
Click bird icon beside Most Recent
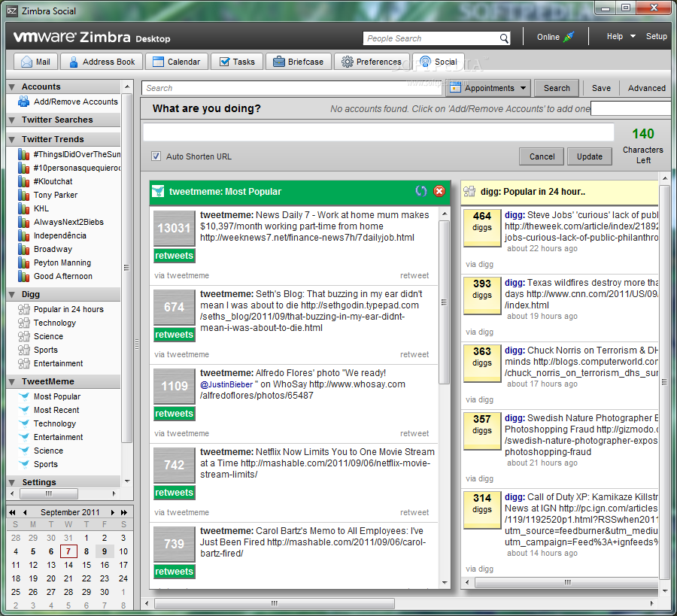[x=24, y=410]
